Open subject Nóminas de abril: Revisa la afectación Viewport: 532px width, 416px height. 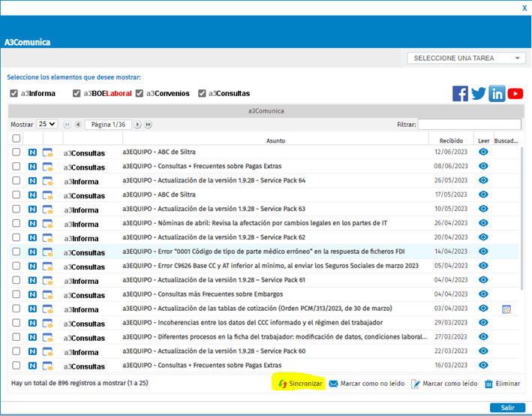[255, 223]
